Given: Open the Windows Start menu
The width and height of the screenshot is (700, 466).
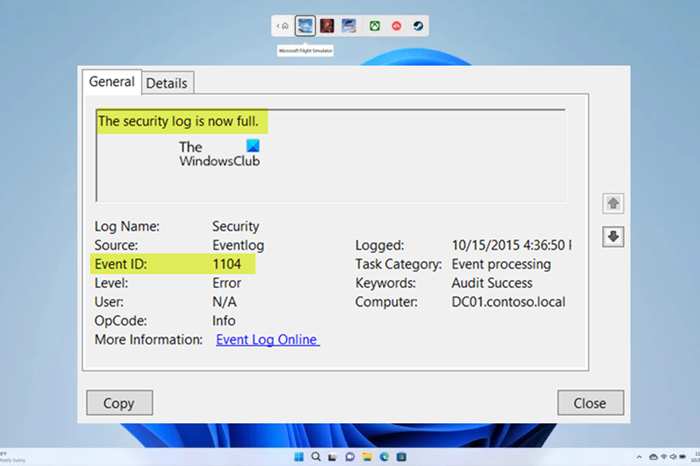Looking at the screenshot, I should [x=299, y=457].
